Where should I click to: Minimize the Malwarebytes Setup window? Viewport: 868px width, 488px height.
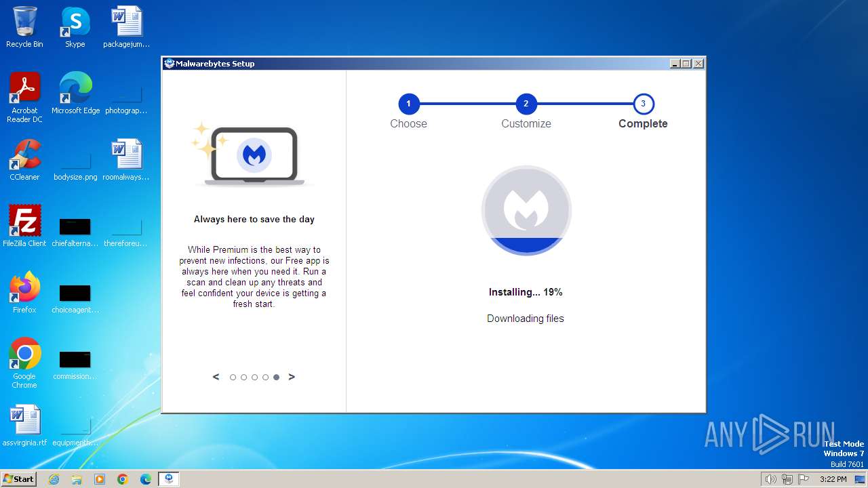tap(675, 64)
